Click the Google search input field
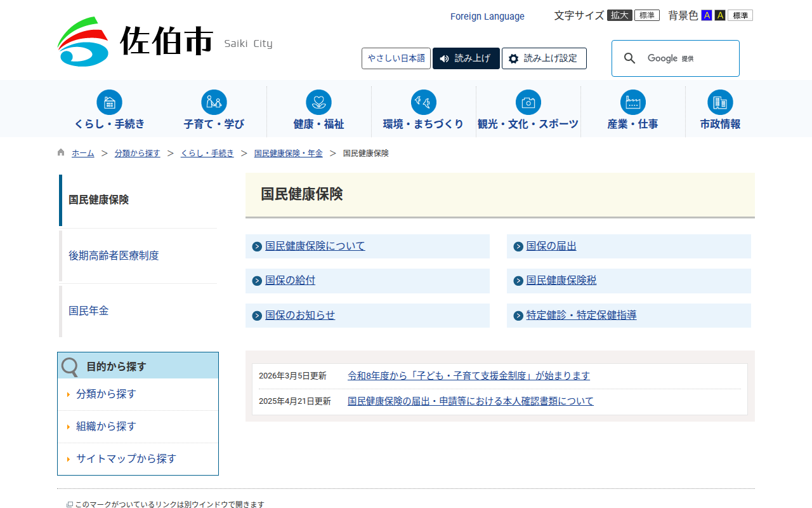 click(685, 58)
